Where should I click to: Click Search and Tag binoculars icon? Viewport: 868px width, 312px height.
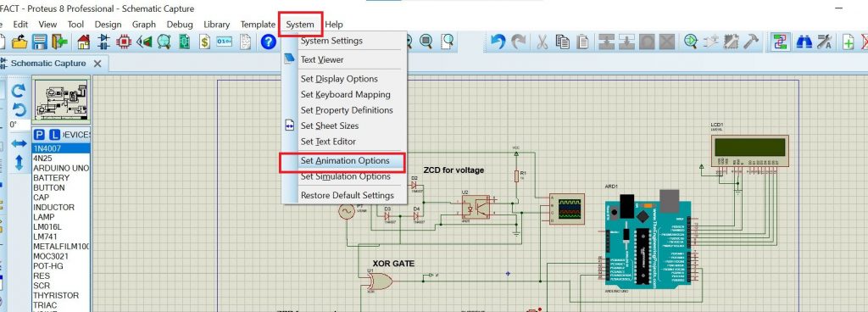coord(804,42)
